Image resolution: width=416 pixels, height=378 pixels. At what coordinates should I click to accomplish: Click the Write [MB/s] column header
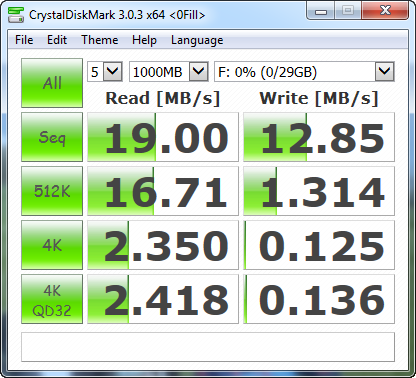pyautogui.click(x=319, y=98)
